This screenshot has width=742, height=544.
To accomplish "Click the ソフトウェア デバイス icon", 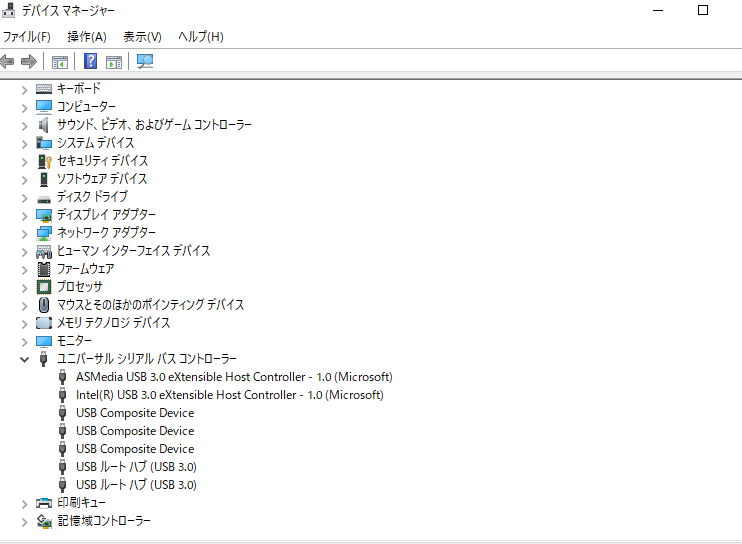I will pos(44,179).
